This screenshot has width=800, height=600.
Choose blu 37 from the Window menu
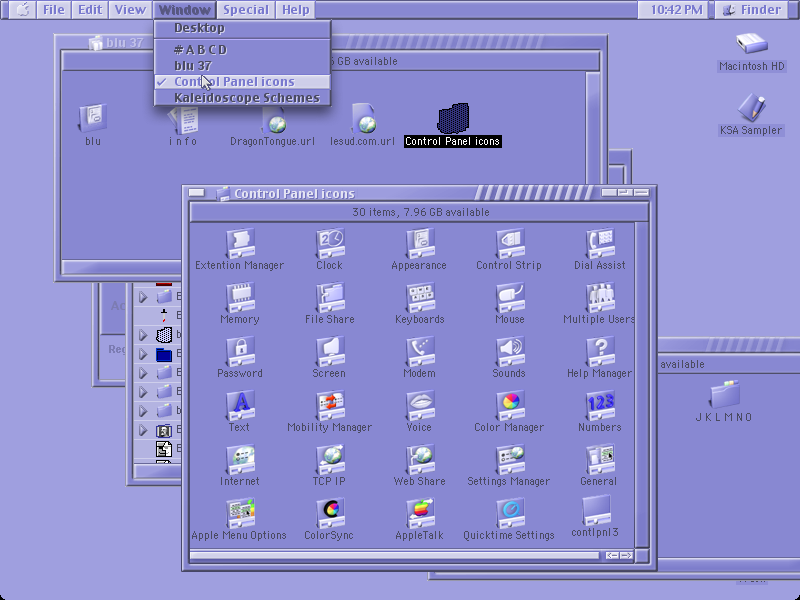click(x=242, y=66)
